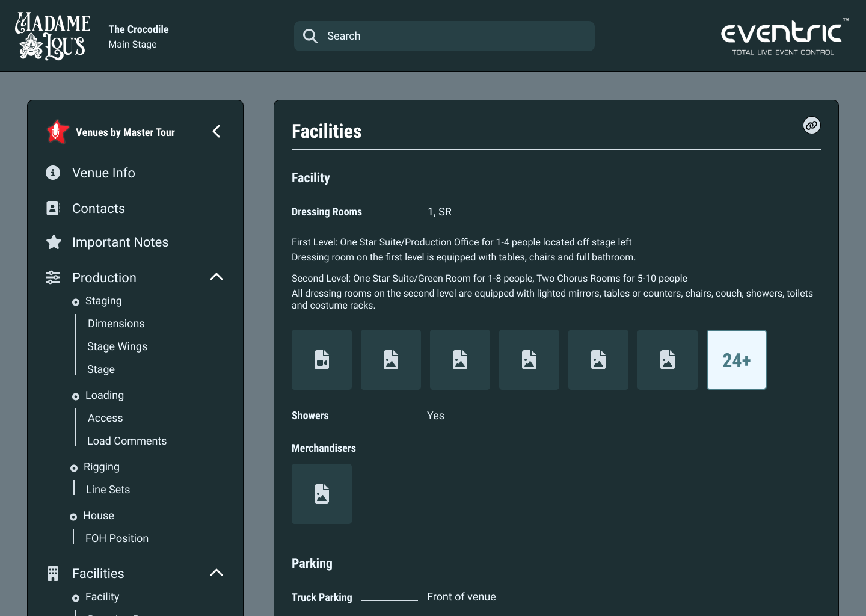866x616 pixels.
Task: Select House in sidebar tree
Action: [99, 516]
